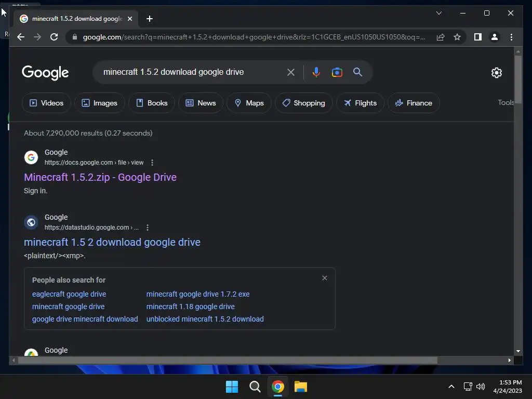The image size is (532, 399).
Task: Click the horizontal scrollbar thumb
Action: (x=228, y=361)
